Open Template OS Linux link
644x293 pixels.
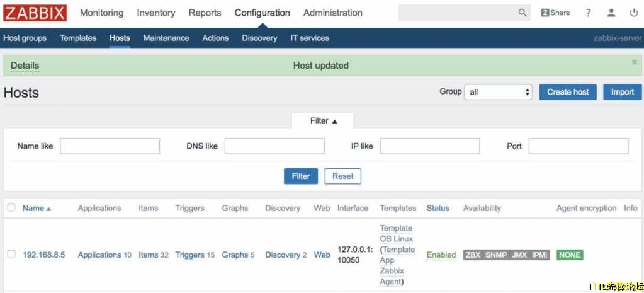(x=397, y=233)
